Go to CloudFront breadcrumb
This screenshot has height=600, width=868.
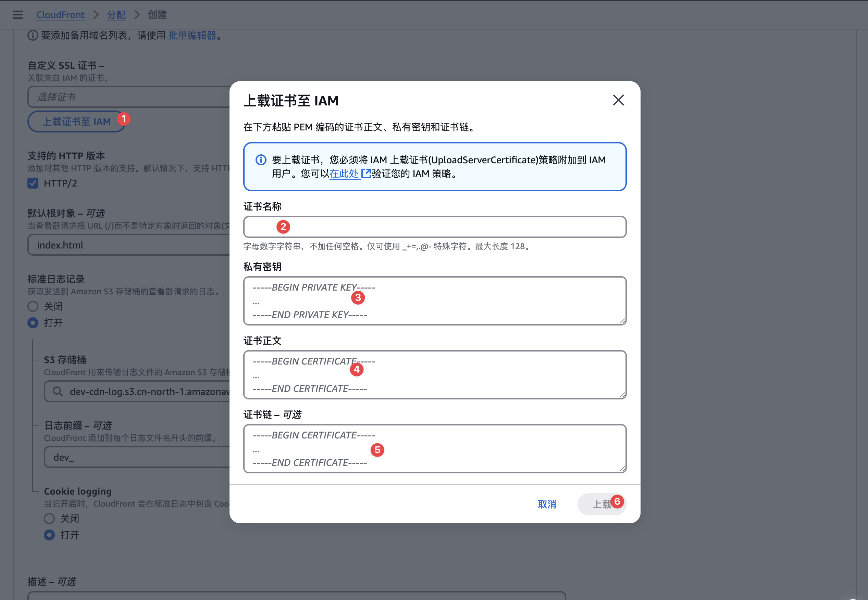60,15
